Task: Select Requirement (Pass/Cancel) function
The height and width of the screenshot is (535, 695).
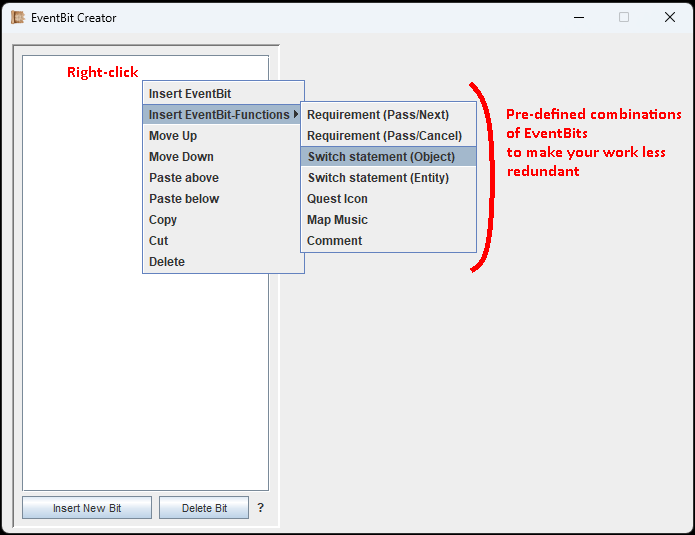Action: (384, 136)
